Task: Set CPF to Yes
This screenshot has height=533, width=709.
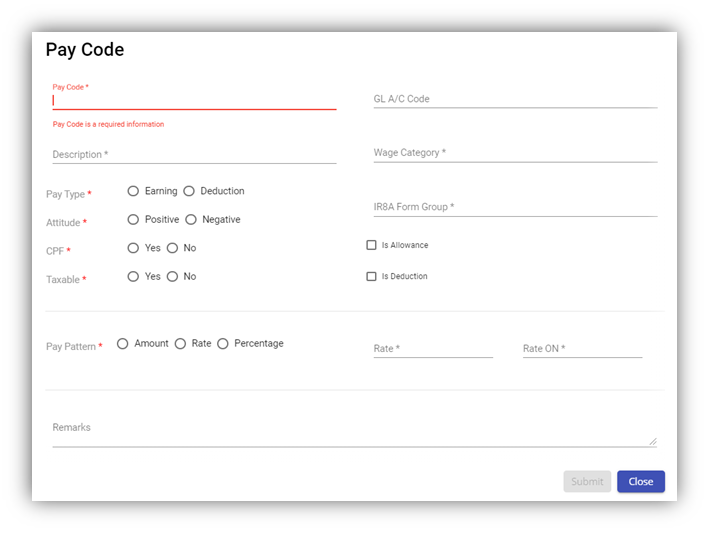Action: 134,248
